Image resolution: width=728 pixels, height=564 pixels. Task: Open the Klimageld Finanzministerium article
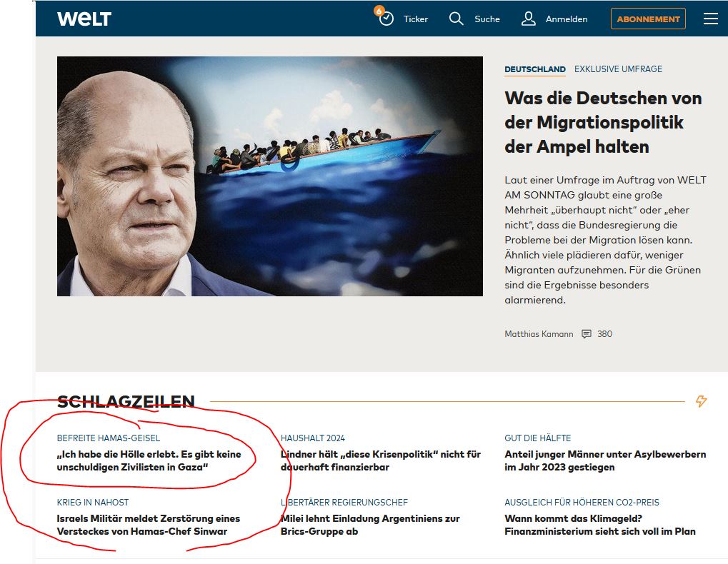tap(599, 525)
